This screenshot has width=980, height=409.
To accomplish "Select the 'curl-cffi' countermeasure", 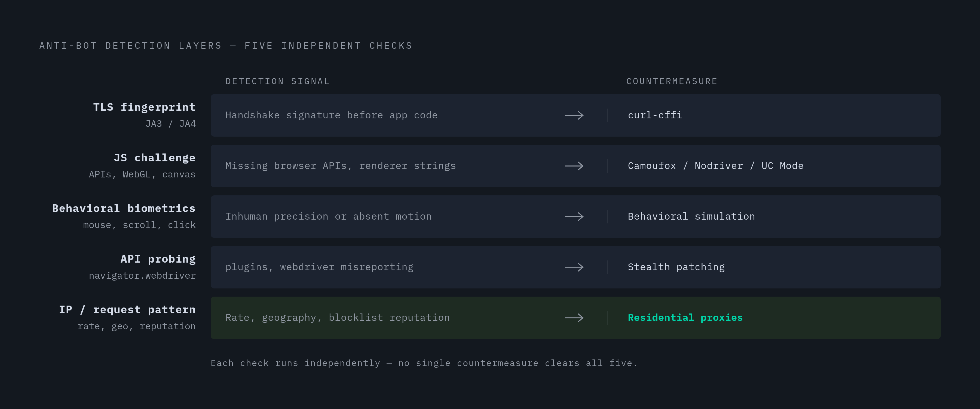I will pyautogui.click(x=655, y=115).
